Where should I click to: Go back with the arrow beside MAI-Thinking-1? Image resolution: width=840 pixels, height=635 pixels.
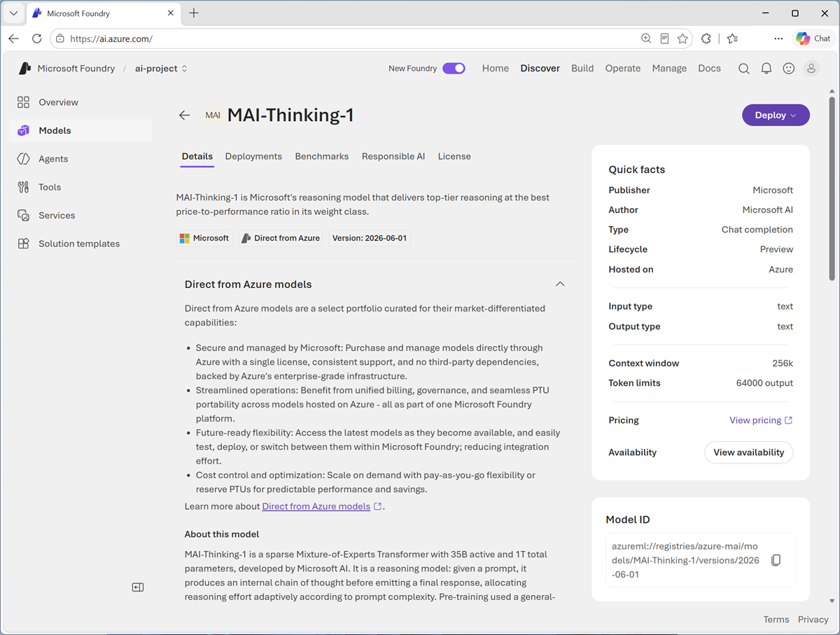click(x=185, y=116)
